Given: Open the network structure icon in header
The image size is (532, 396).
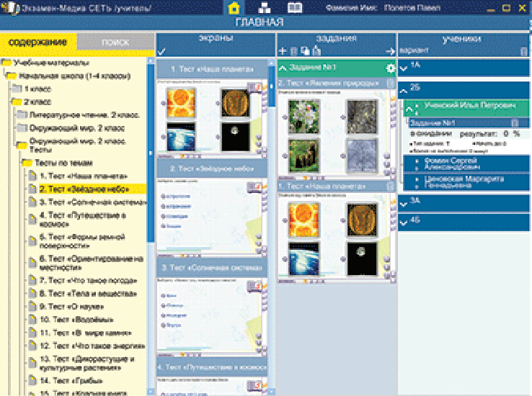Looking at the screenshot, I should (x=265, y=7).
